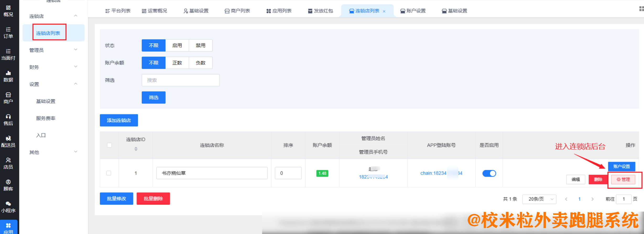The width and height of the screenshot is (644, 234).
Task: Open the 配送员 courier sidebar icon
Action: point(8,142)
